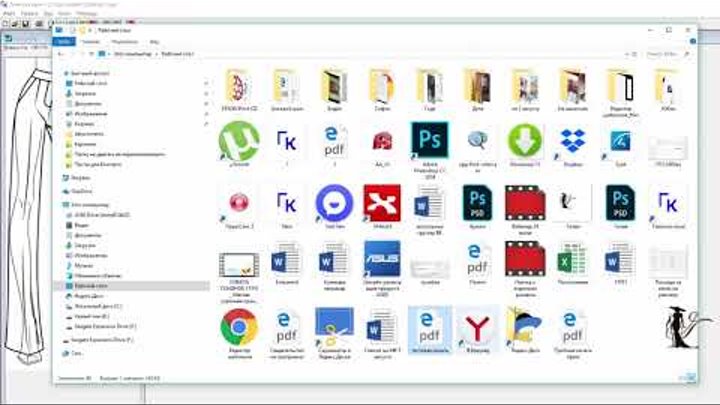Switch to the Поделиться ribbon tab
This screenshot has width=720, height=405.
[124, 42]
